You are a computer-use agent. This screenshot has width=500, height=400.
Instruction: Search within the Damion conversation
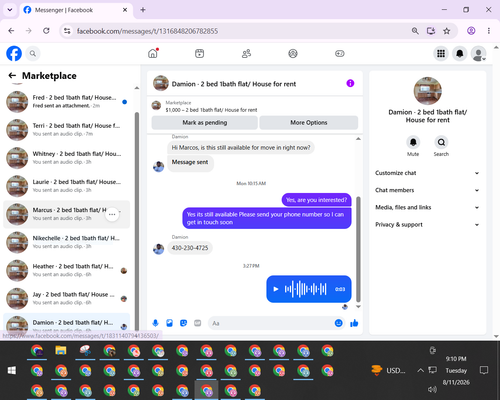(x=441, y=142)
